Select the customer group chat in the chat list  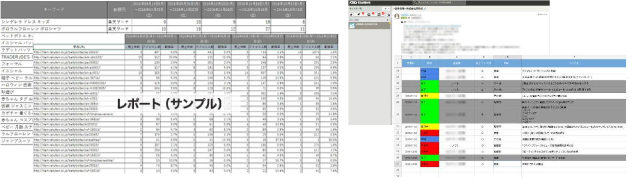[x=369, y=25]
